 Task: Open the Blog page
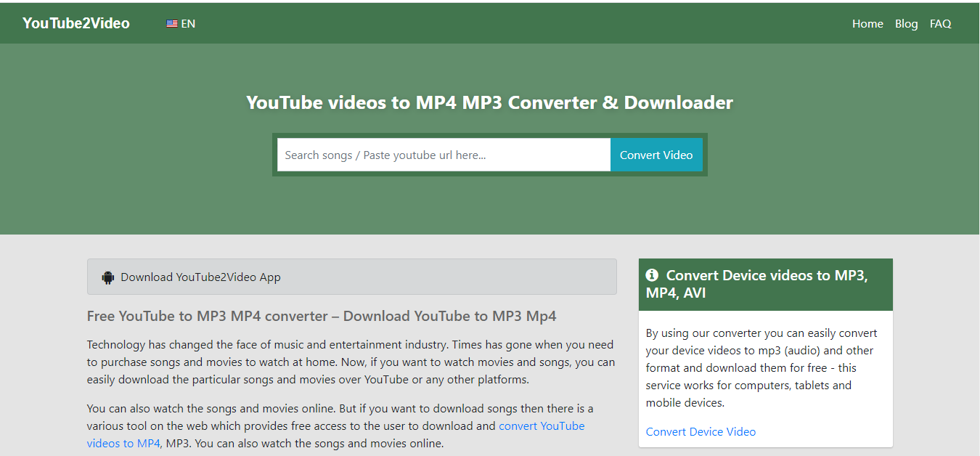pos(906,23)
